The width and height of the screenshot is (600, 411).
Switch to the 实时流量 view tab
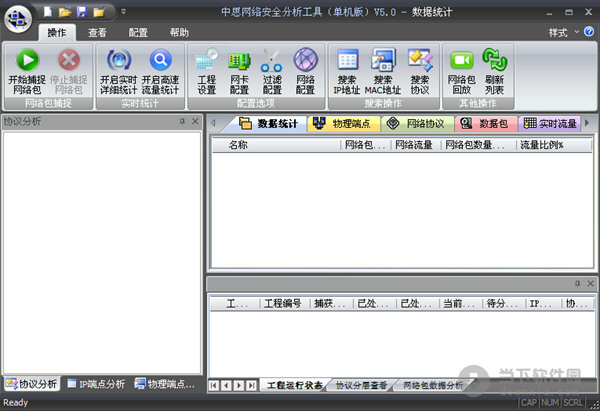tap(550, 124)
